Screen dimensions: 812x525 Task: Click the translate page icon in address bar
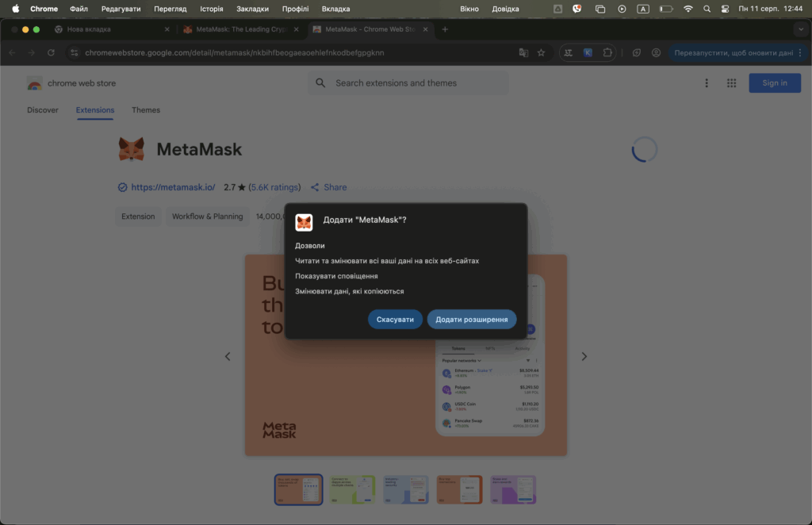[523, 53]
